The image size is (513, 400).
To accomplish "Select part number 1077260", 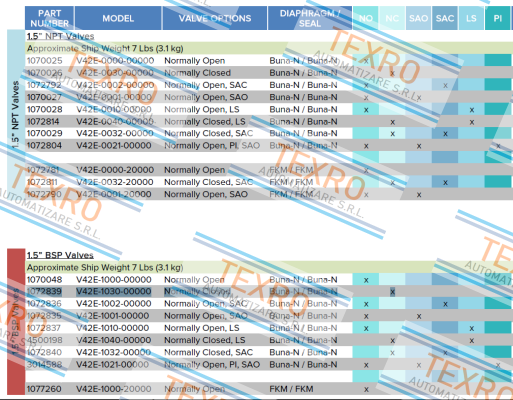I will pyautogui.click(x=44, y=389).
